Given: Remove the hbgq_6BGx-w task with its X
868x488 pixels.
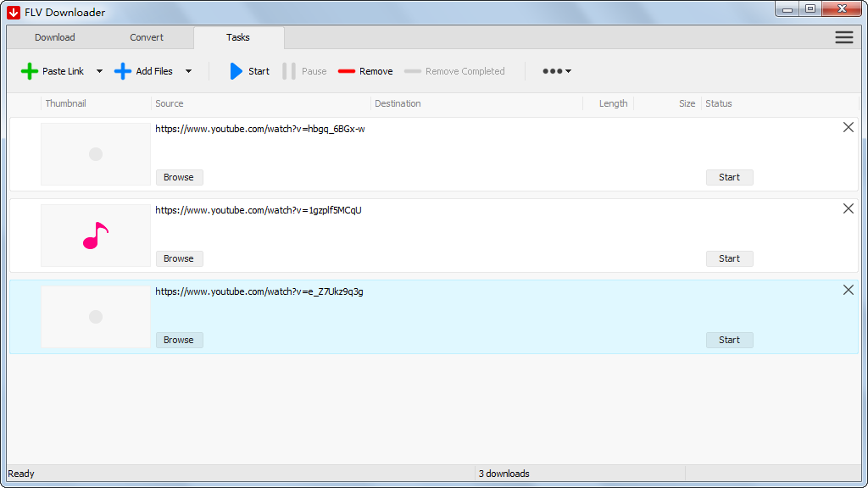Looking at the screenshot, I should (x=848, y=127).
